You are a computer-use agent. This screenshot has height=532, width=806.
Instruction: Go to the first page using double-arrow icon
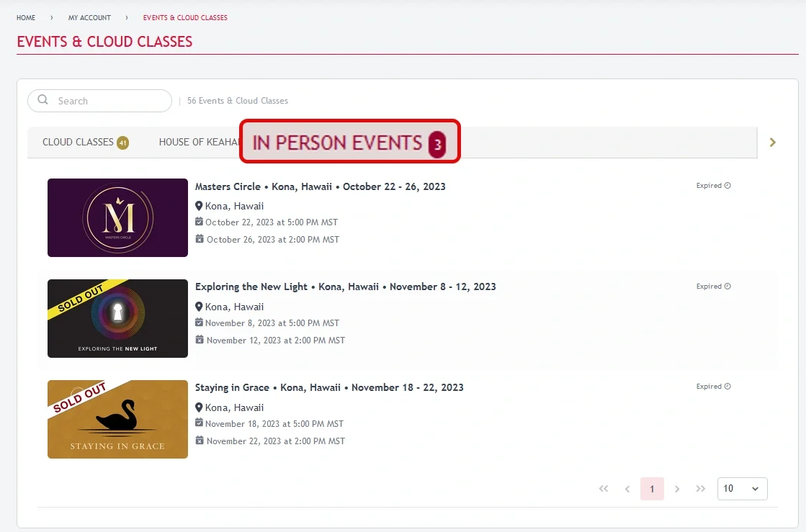click(604, 489)
